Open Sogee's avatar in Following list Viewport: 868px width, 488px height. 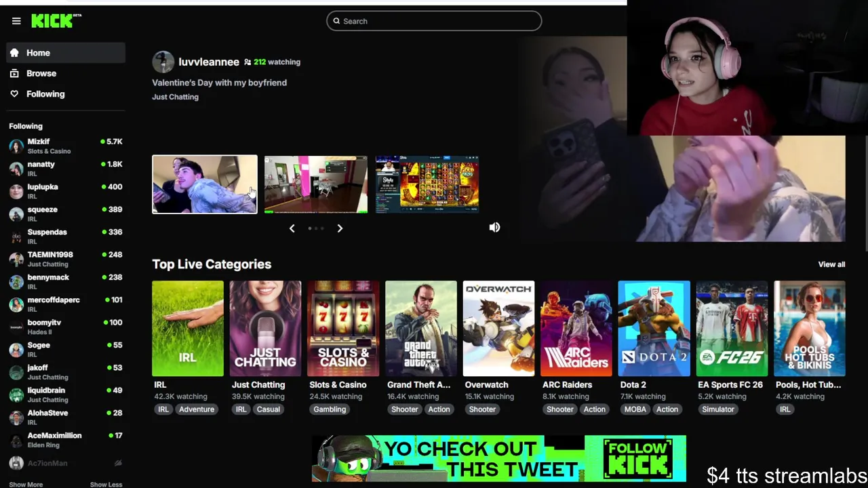pyautogui.click(x=16, y=350)
